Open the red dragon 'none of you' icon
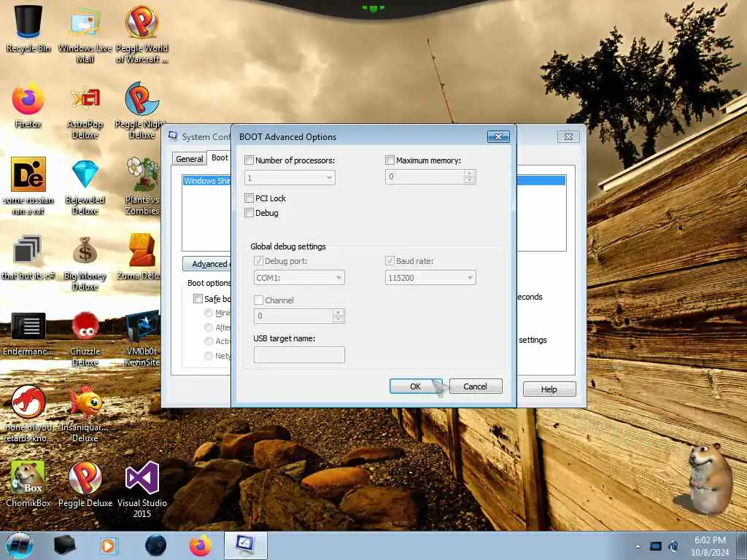This screenshot has height=560, width=747. coord(28,413)
